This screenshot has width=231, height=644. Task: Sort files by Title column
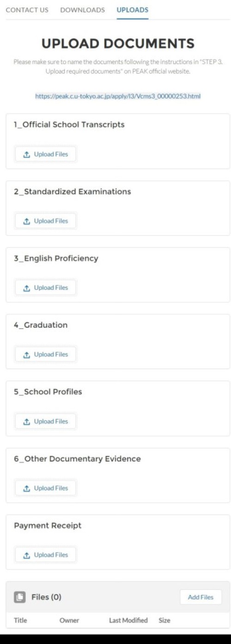pos(20,620)
